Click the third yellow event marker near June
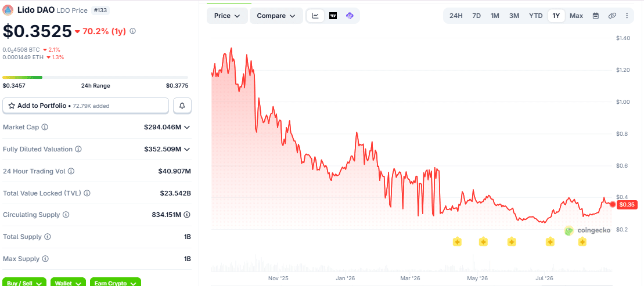The image size is (644, 286). point(512,242)
